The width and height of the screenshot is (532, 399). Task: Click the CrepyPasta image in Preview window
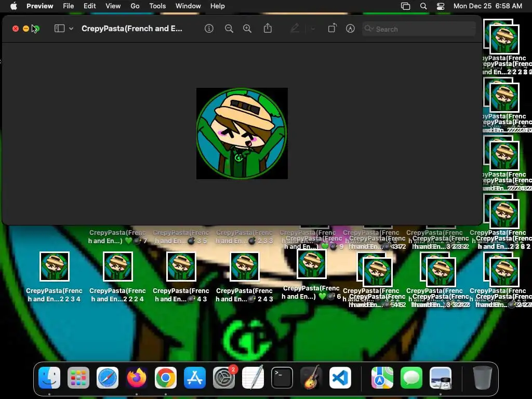242,134
